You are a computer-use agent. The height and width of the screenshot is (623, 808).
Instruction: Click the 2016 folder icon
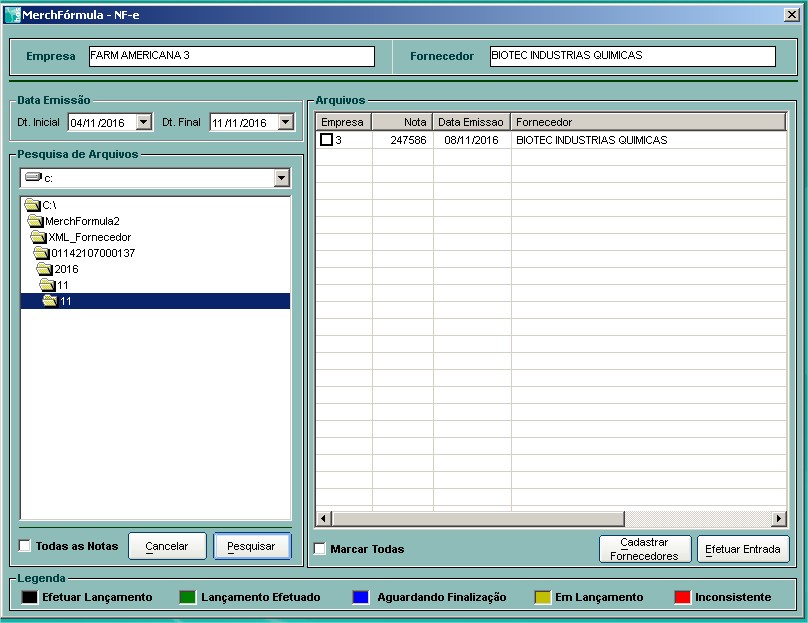tap(45, 269)
